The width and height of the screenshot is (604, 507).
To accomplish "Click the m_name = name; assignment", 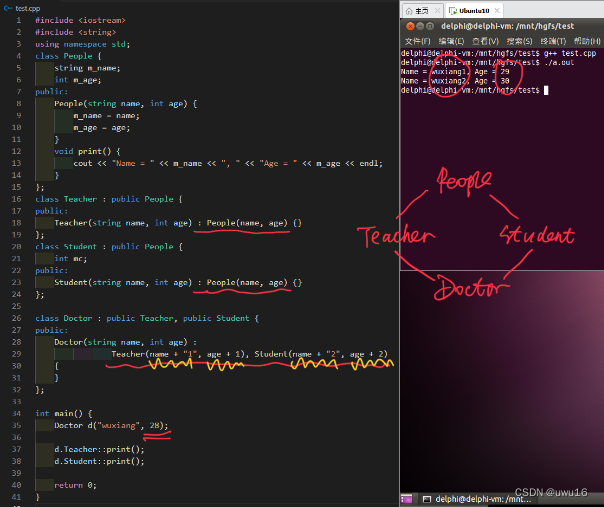I will pos(106,116).
